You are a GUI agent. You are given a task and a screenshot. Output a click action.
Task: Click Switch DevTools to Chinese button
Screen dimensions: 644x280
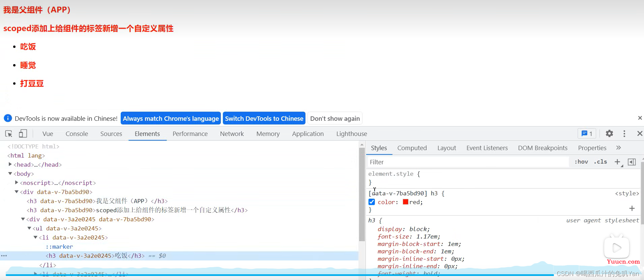click(264, 118)
